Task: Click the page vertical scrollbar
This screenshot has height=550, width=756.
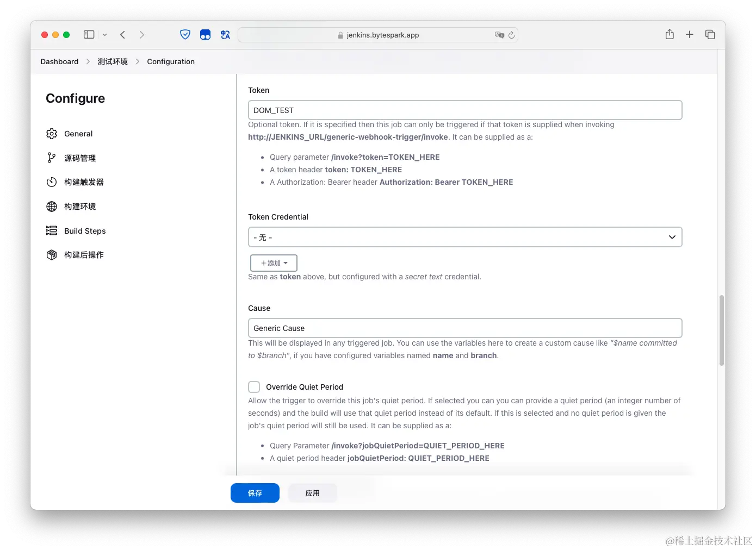Action: 722,330
